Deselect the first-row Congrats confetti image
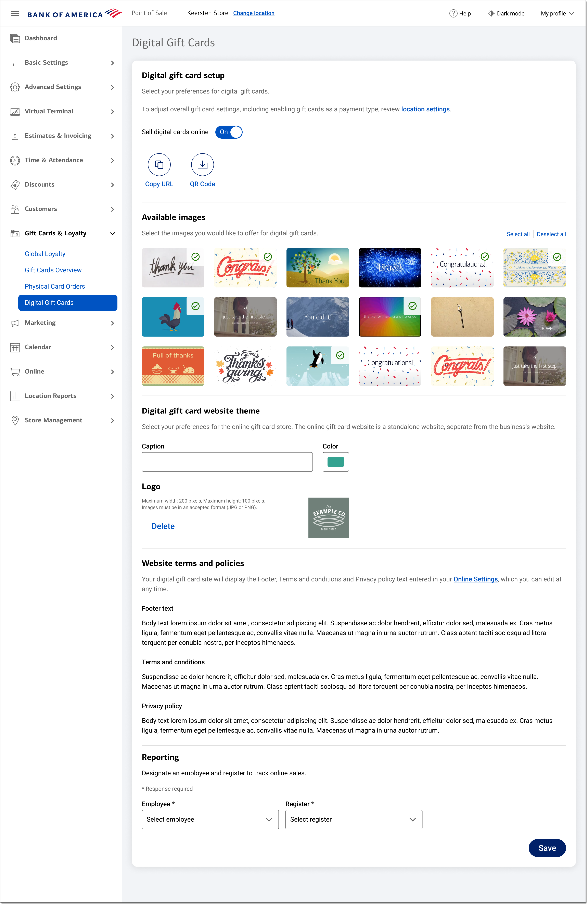The width and height of the screenshot is (588, 905). click(245, 268)
